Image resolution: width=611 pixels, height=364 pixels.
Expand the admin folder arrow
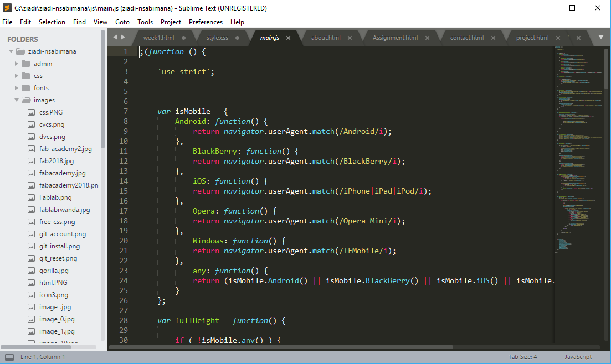pos(17,64)
